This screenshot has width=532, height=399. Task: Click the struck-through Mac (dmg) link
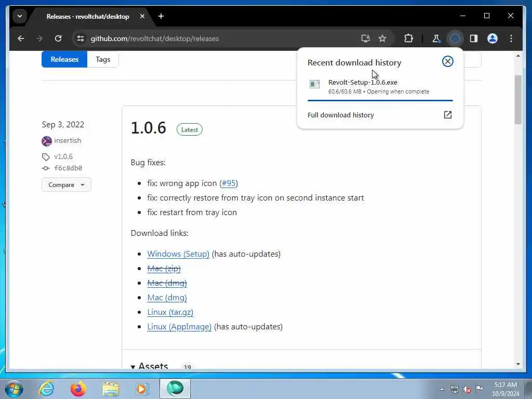tap(167, 283)
